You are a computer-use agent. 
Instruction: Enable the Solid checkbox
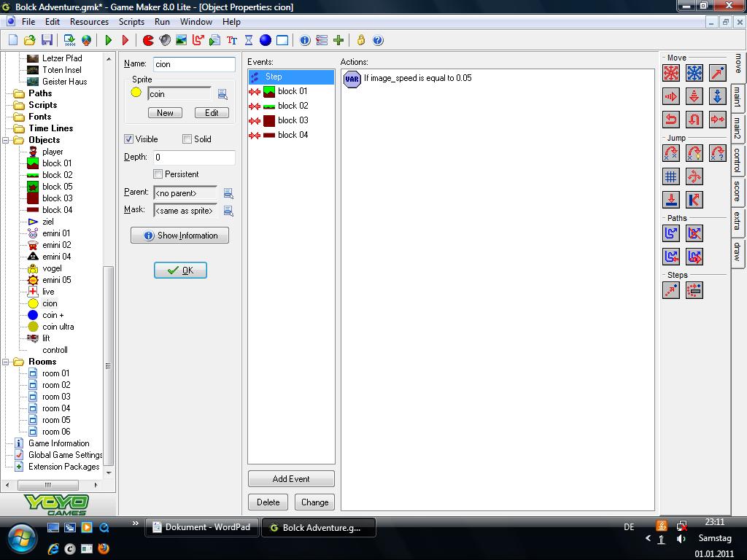point(187,139)
